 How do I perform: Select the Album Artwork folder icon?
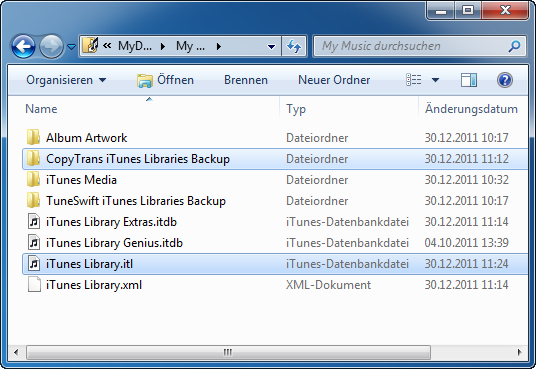coord(33,137)
